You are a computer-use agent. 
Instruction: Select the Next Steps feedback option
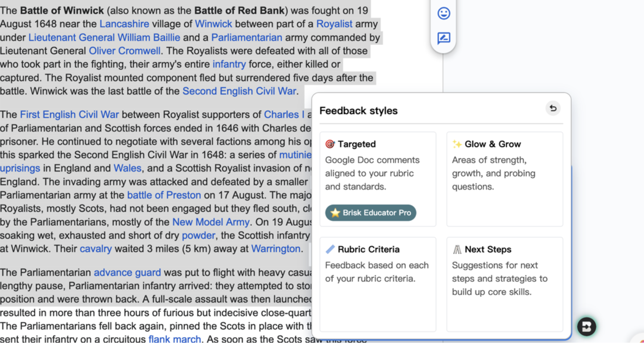click(x=505, y=284)
